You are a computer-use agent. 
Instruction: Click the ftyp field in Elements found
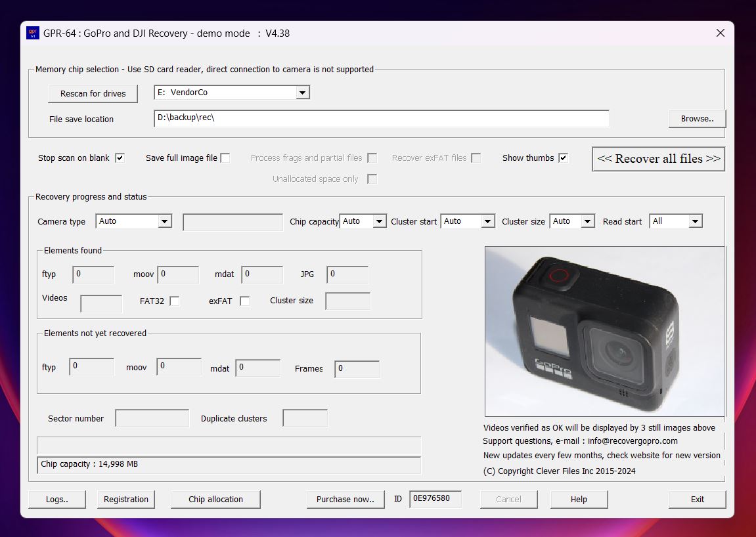click(93, 274)
